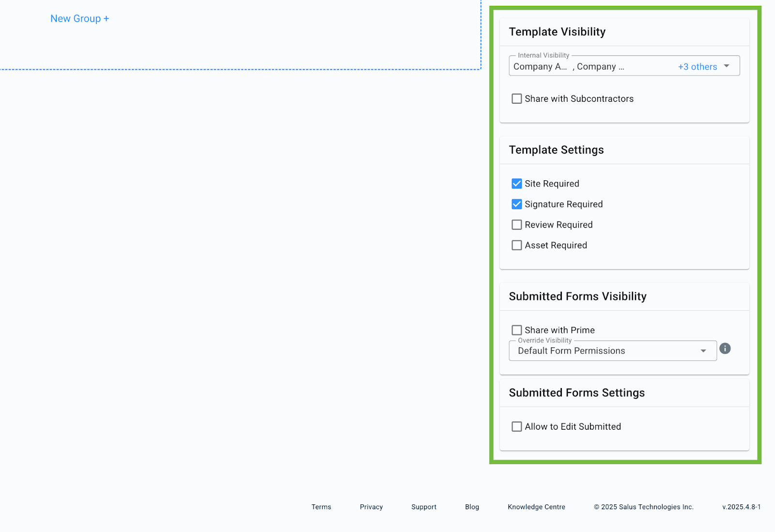Enable the Asset Required checkbox

517,246
